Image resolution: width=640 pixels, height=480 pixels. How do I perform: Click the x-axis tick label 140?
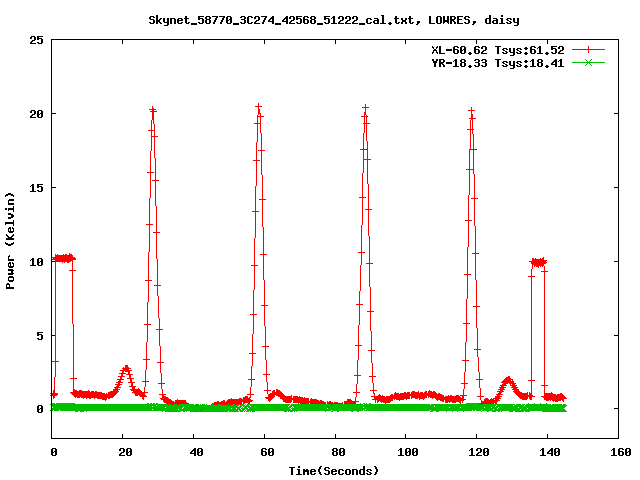(549, 452)
